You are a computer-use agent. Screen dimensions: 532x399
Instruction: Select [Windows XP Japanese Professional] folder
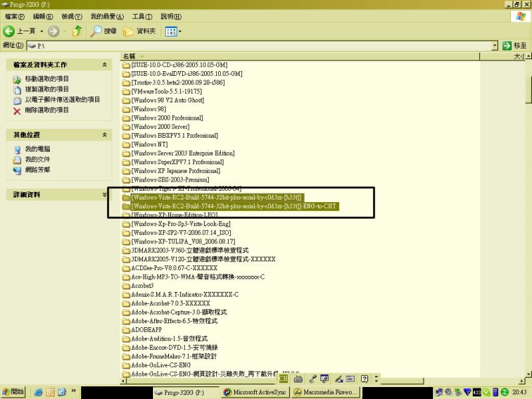pyautogui.click(x=176, y=171)
